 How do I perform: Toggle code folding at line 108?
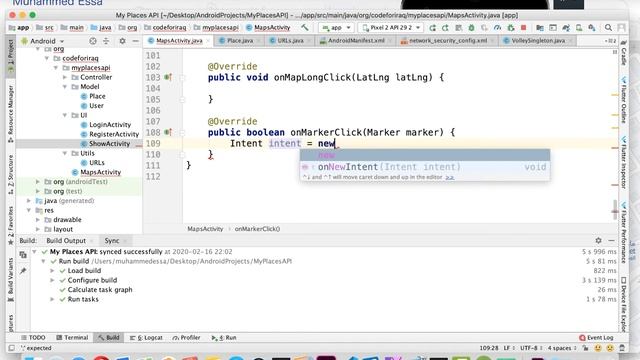tap(182, 132)
